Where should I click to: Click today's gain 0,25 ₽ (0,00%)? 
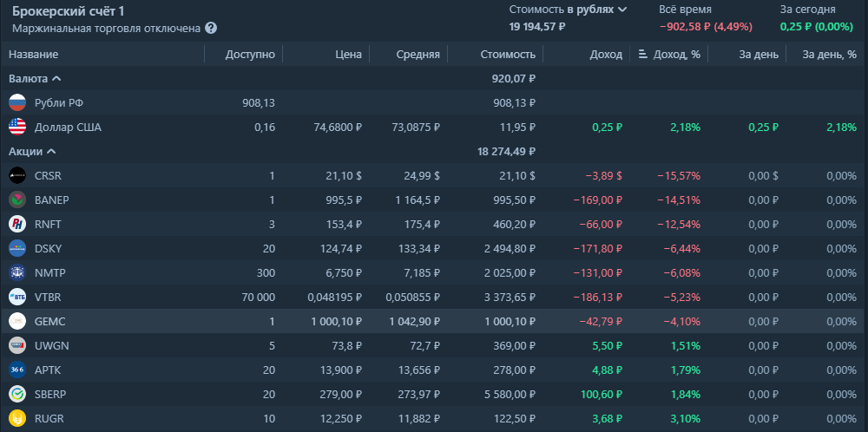coord(817,26)
